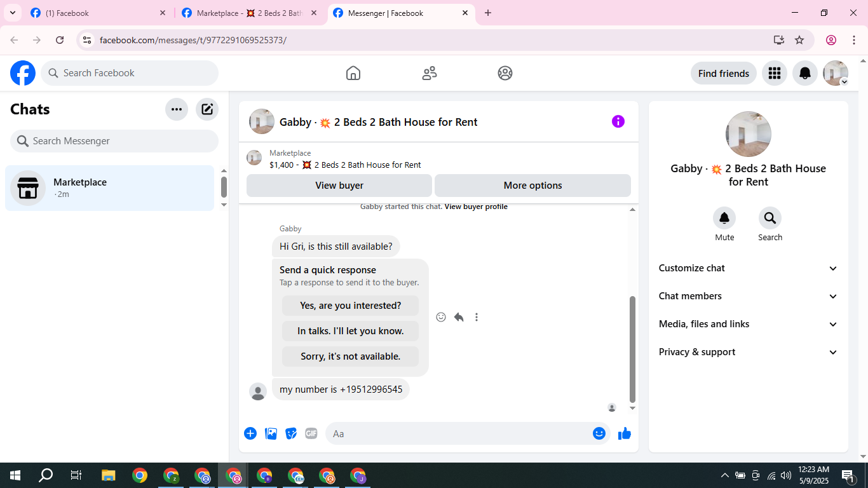
Task: Reply to the message with arrow icon
Action: click(459, 317)
